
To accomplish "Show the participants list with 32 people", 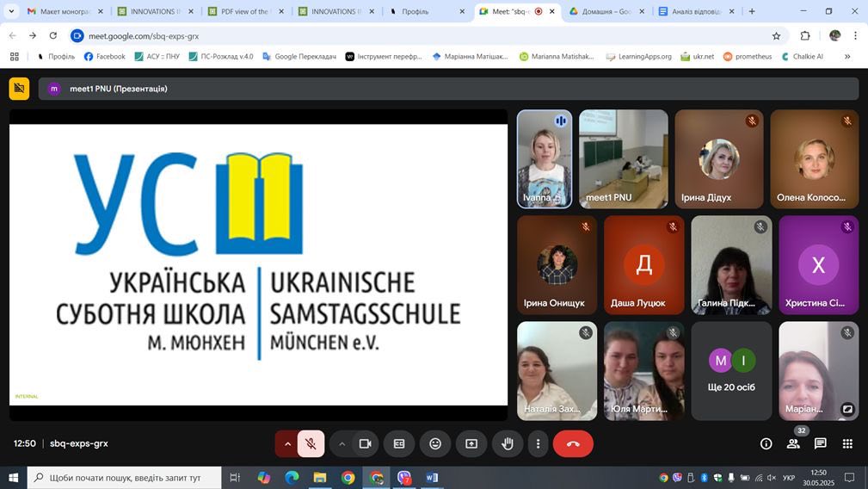I will pos(793,443).
